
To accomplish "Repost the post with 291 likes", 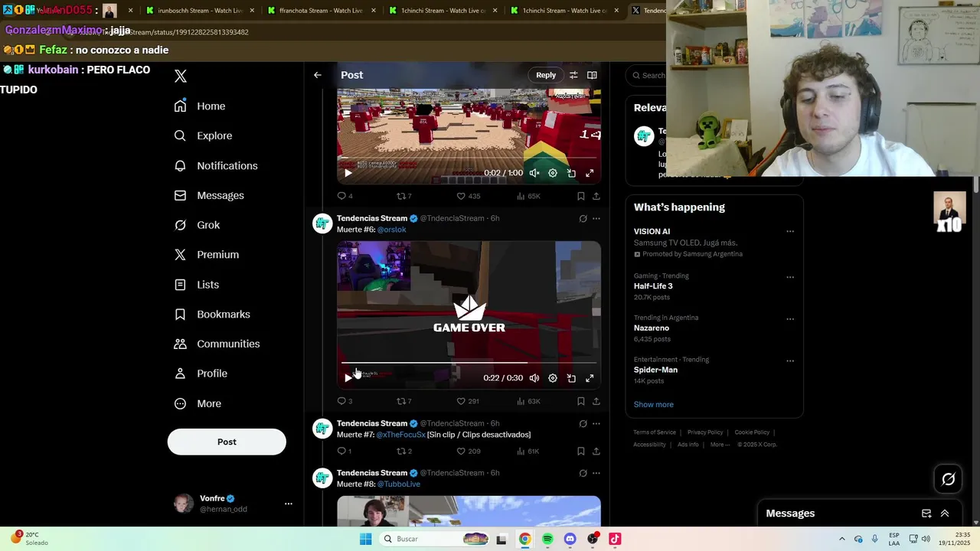I will (404, 401).
